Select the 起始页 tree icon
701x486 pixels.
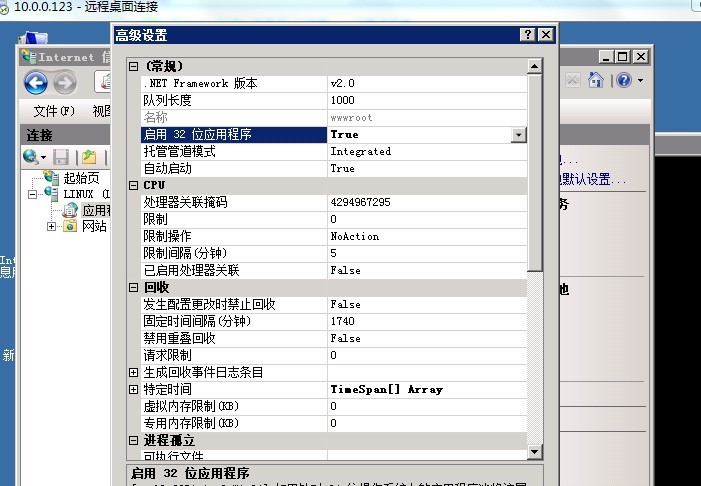(x=51, y=177)
